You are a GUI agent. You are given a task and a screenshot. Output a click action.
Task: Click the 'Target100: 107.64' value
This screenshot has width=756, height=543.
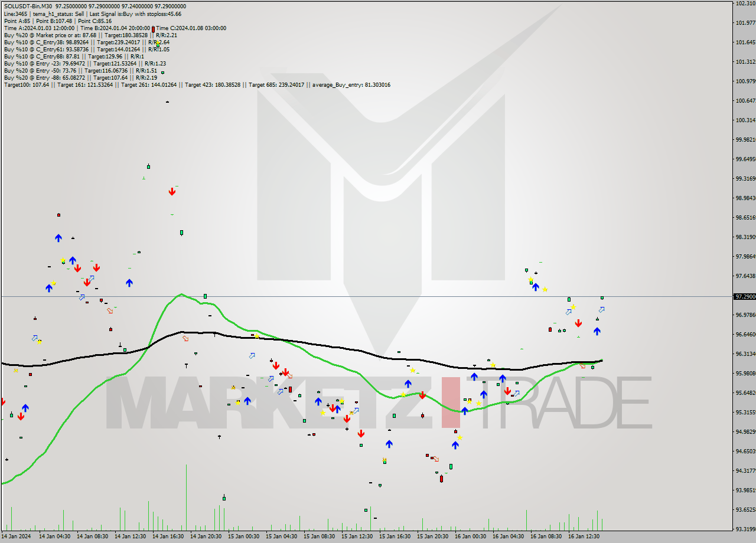(27, 84)
